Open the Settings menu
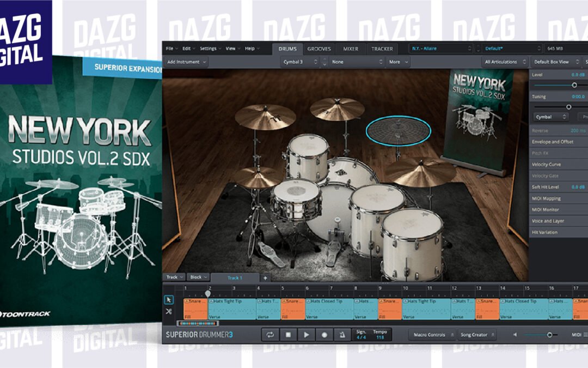Viewport: 588px width, 368px height. pyautogui.click(x=210, y=49)
